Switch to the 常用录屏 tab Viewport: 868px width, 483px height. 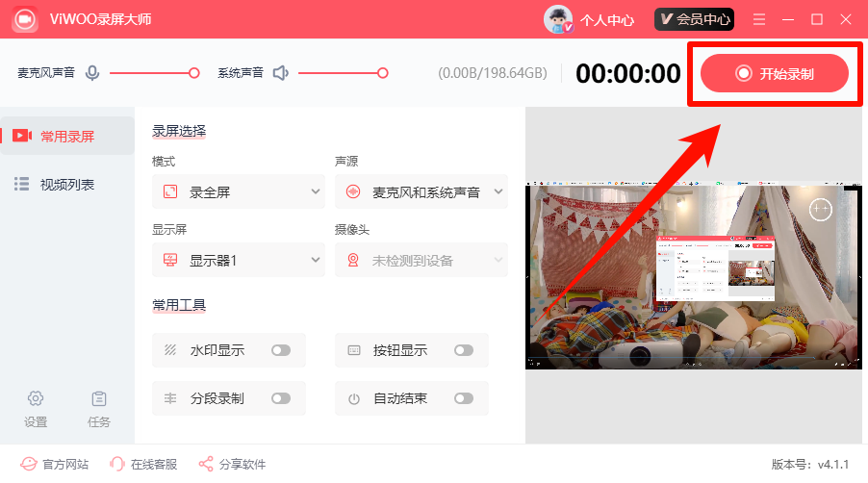[x=67, y=136]
